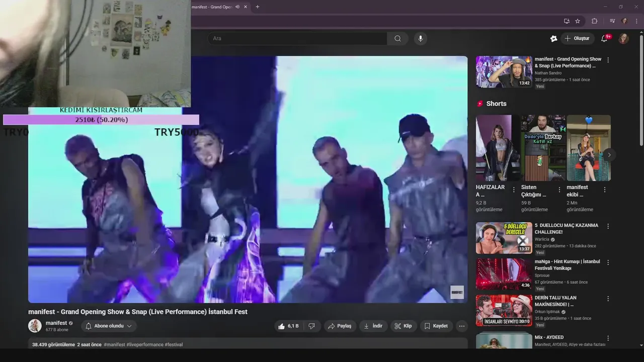Screen dimensions: 644x362
Task: Start voice search with the microphone icon
Action: (x=421, y=38)
